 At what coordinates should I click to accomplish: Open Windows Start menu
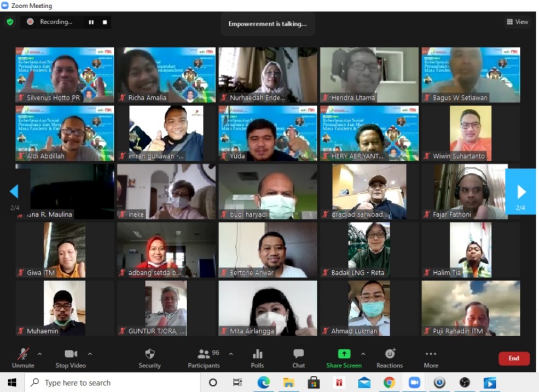(12, 382)
